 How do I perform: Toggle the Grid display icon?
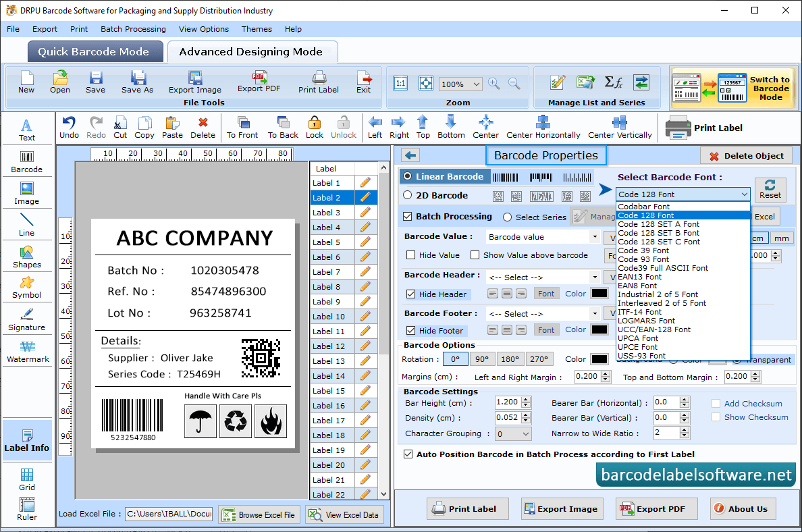(x=26, y=480)
